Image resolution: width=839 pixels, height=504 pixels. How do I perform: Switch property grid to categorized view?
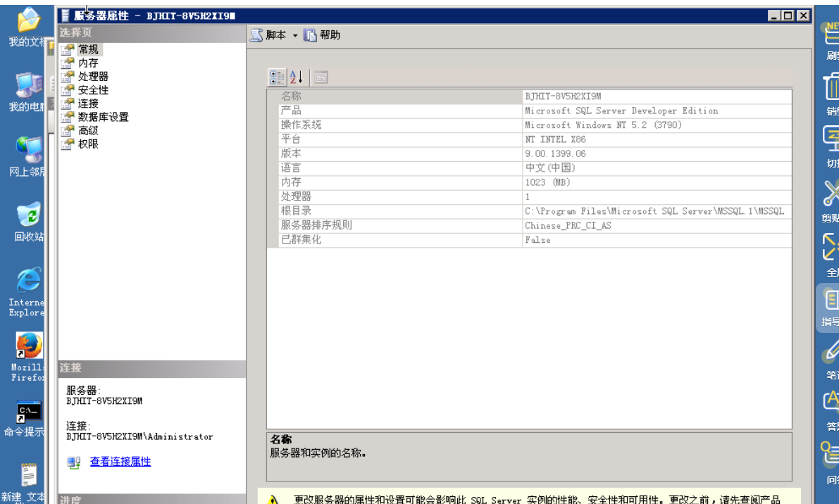277,77
